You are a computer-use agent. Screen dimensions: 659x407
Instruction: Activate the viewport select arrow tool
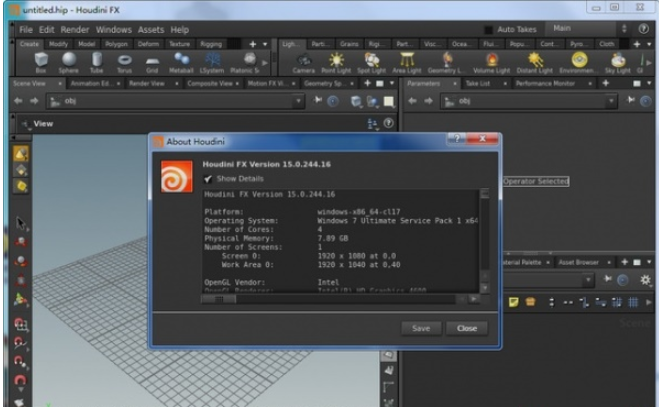(21, 223)
